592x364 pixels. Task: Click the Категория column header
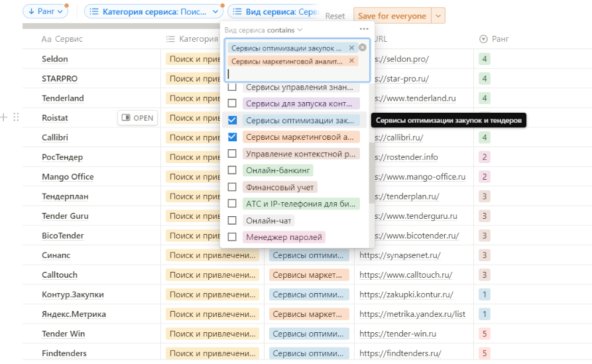point(199,39)
